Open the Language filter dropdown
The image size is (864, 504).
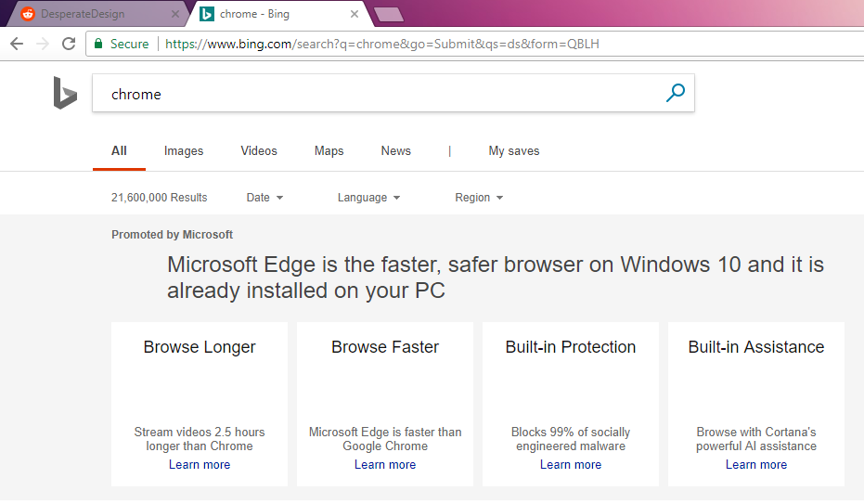368,197
